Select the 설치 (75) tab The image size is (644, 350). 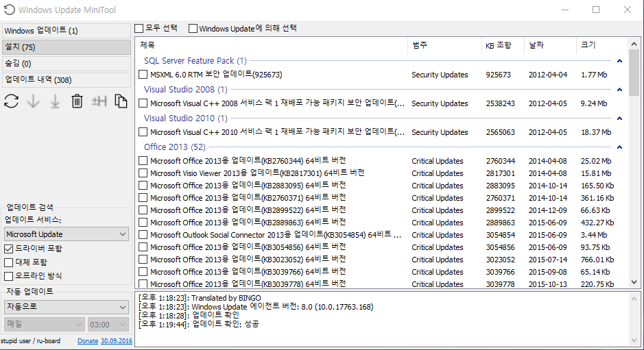pyautogui.click(x=67, y=47)
